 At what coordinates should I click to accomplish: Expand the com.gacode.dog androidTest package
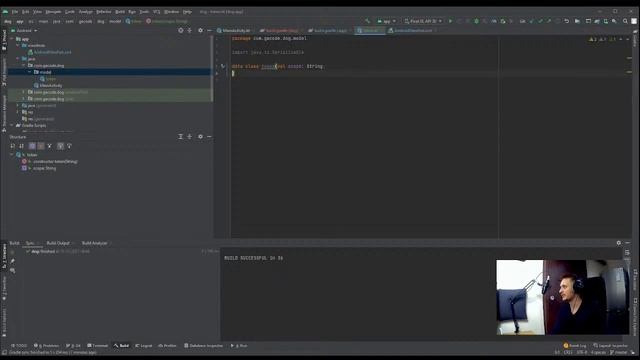[24, 92]
